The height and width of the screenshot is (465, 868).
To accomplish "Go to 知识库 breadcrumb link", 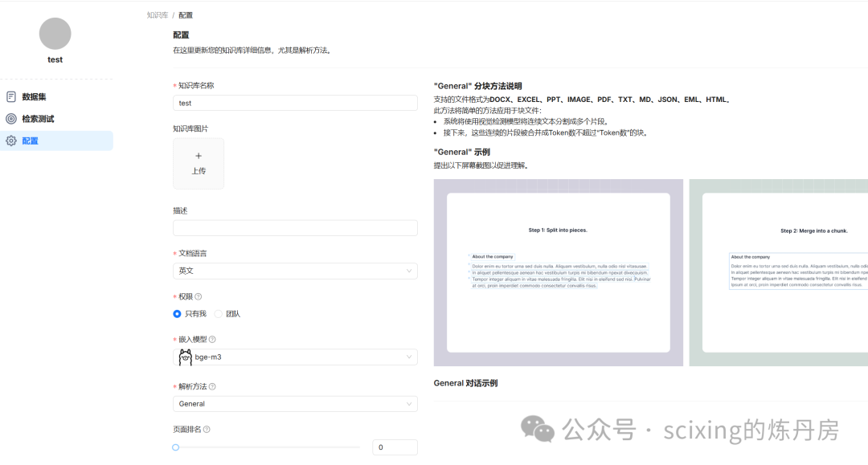I will (x=158, y=15).
